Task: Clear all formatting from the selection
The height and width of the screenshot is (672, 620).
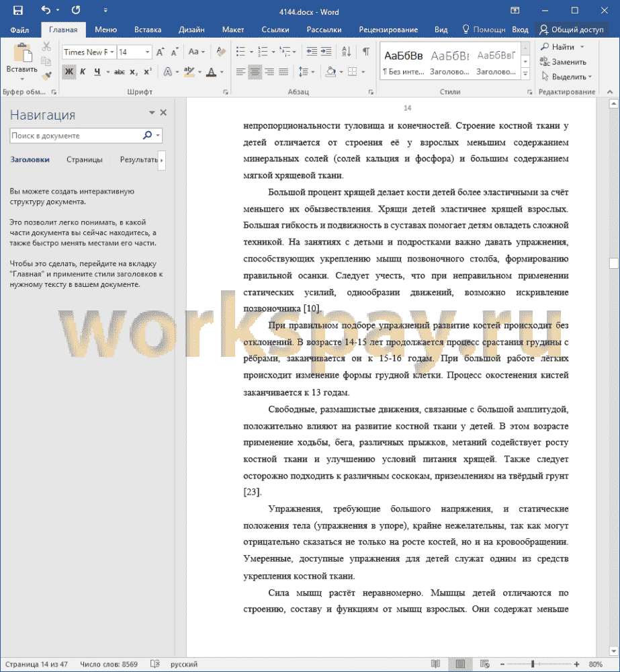Action: click(221, 52)
